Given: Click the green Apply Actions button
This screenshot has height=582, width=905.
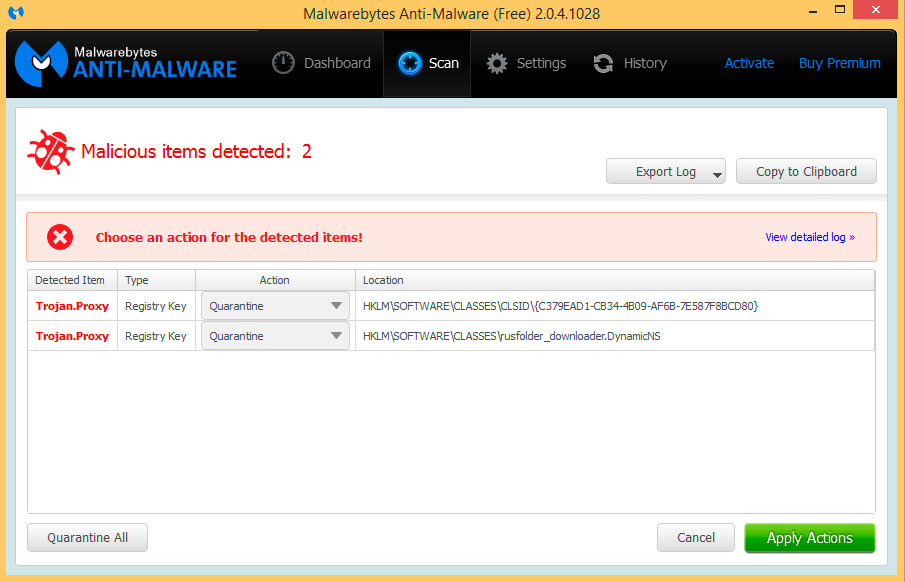Looking at the screenshot, I should [810, 538].
